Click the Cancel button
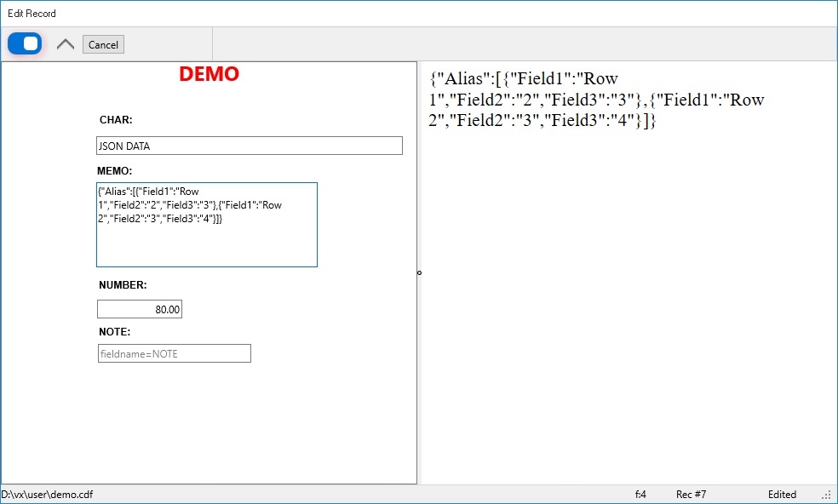 (102, 44)
